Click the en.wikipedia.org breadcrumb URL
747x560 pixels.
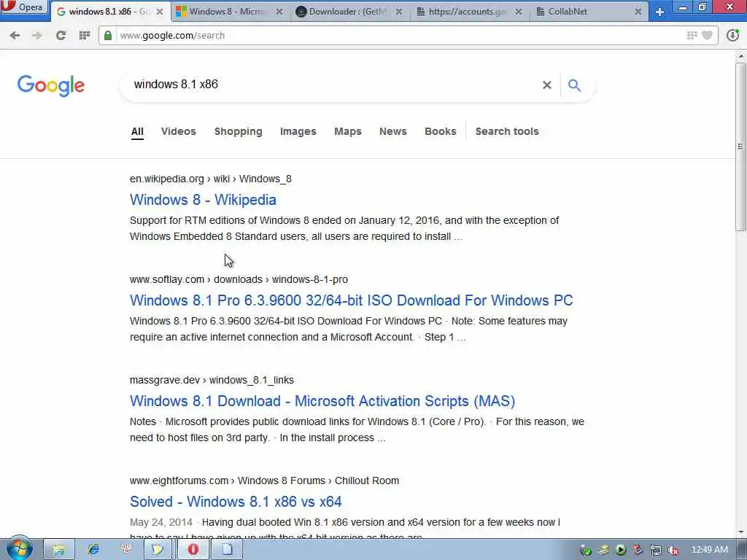click(211, 179)
